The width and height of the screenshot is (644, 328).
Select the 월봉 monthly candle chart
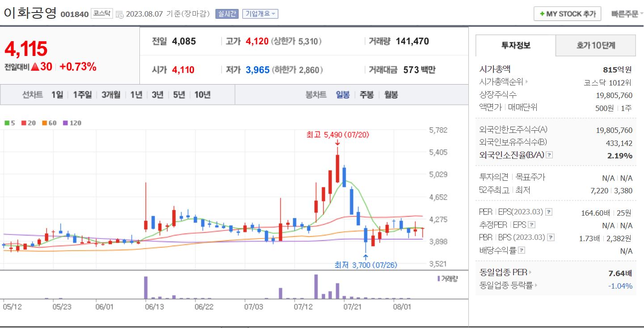click(x=391, y=95)
